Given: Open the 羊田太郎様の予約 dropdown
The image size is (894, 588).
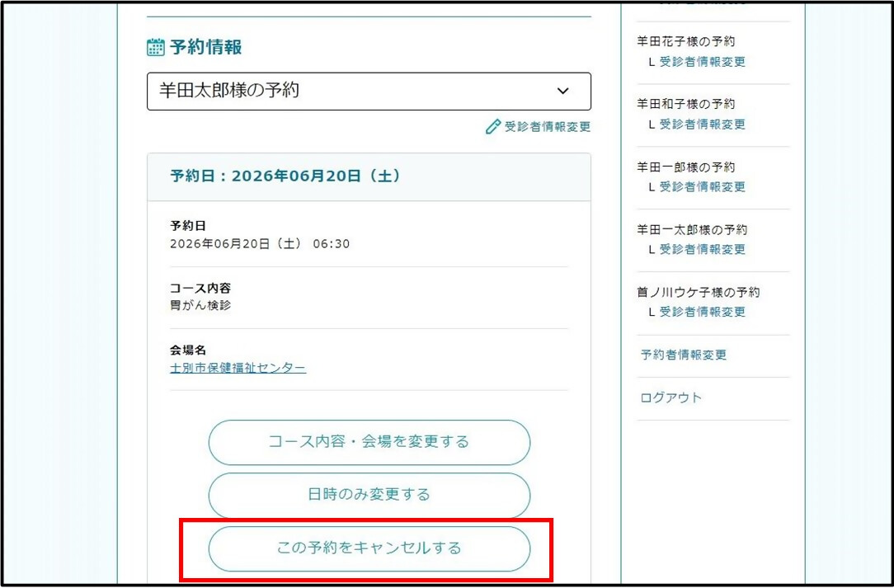Looking at the screenshot, I should pyautogui.click(x=369, y=92).
